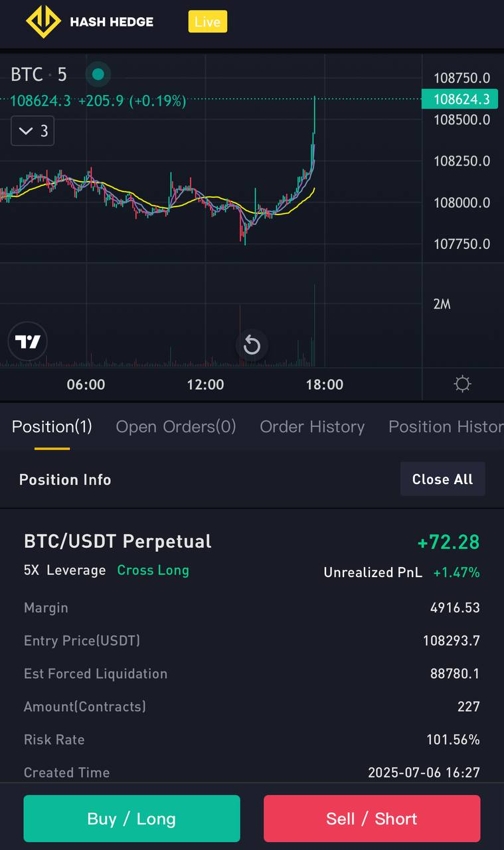Click the 2M volume axis label
The image size is (504, 850).
pos(442,304)
